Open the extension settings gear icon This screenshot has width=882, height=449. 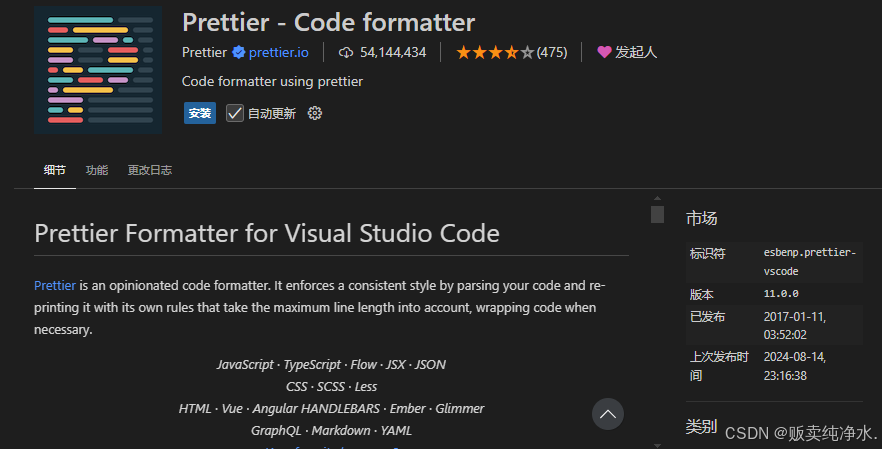315,113
